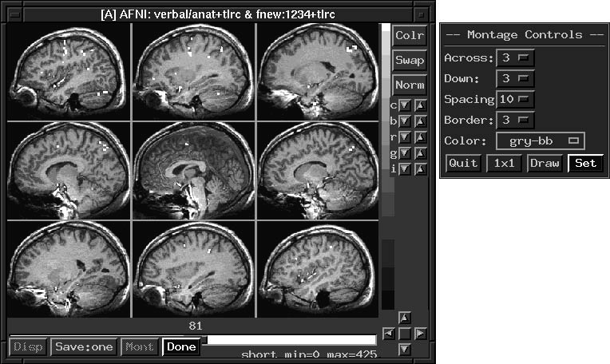Click the Draw button in Montage Controls

point(545,163)
